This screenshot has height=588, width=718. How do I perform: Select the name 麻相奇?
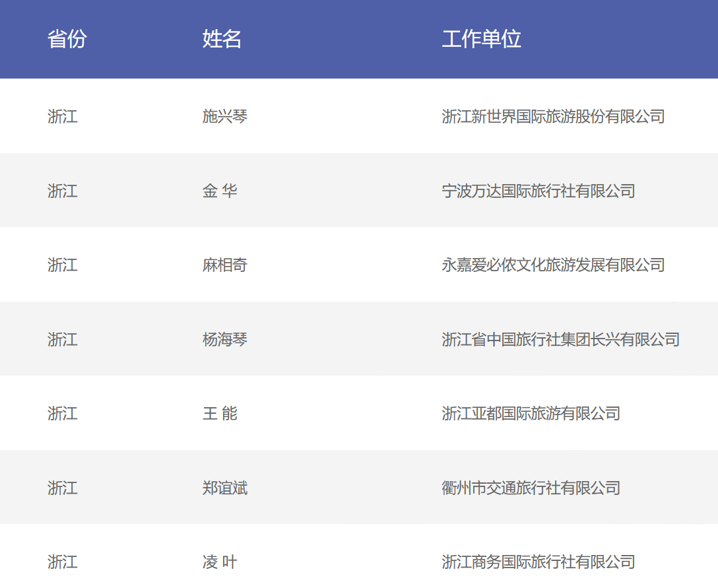pos(225,265)
